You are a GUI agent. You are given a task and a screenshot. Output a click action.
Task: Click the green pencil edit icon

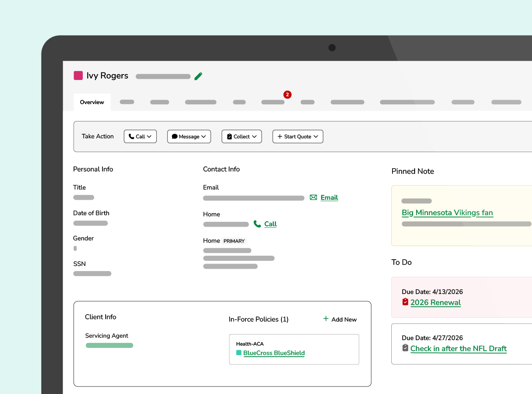[x=198, y=76]
